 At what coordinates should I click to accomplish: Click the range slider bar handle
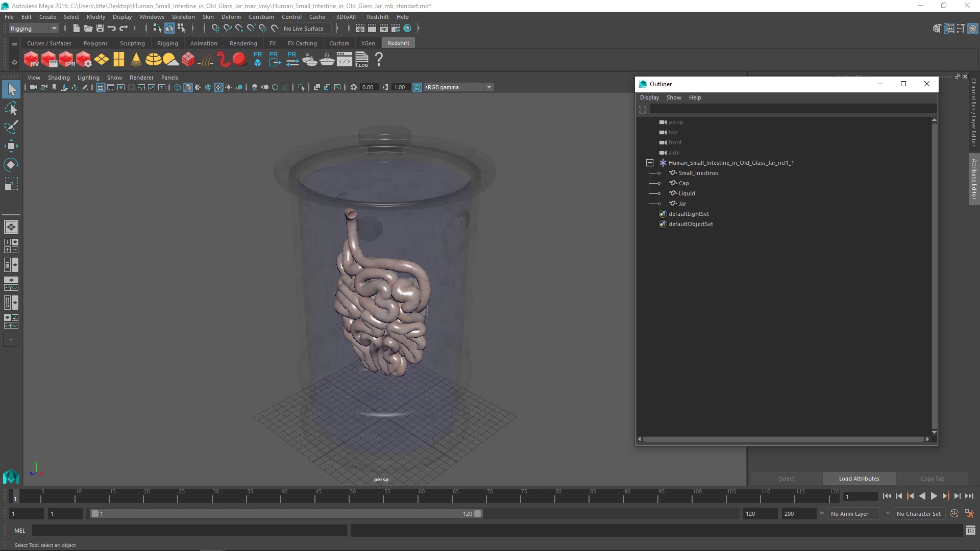coord(286,514)
